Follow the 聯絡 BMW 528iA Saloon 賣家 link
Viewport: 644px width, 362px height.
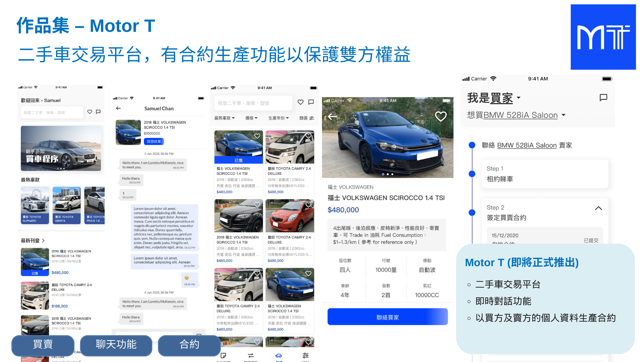527,145
